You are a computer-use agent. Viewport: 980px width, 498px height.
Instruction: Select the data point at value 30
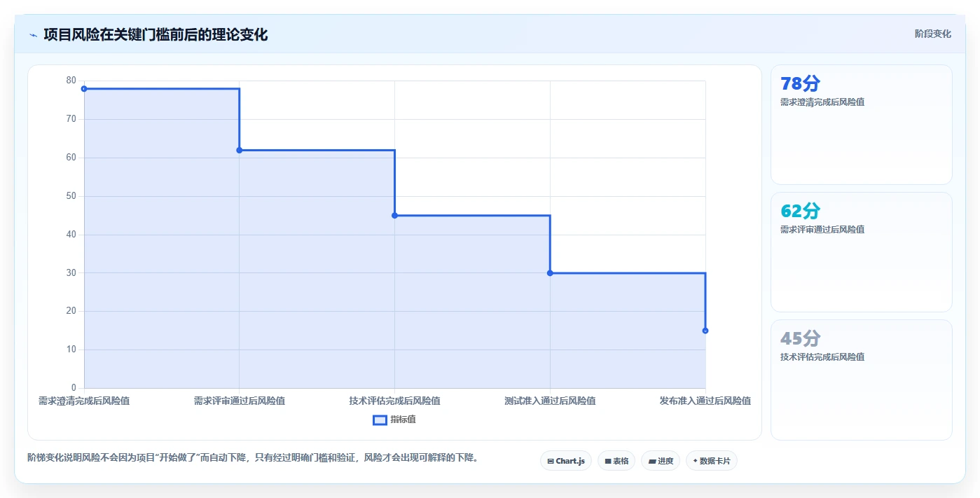point(550,273)
